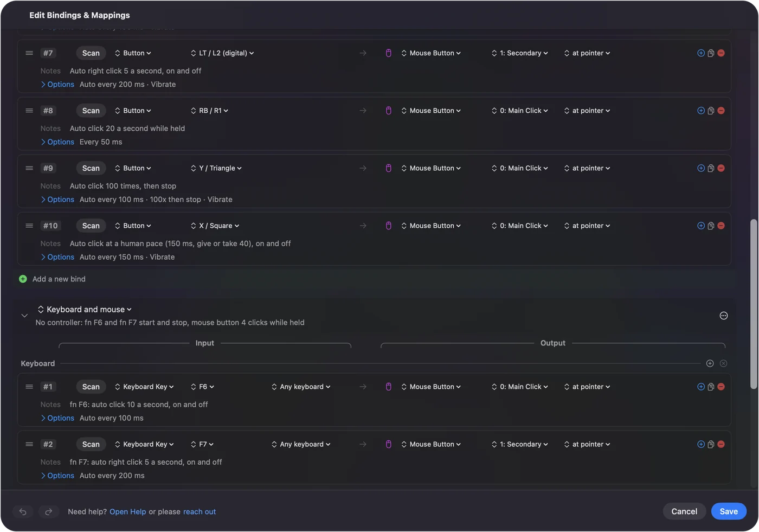759x532 pixels.
Task: Open the Open Help link
Action: click(x=128, y=511)
